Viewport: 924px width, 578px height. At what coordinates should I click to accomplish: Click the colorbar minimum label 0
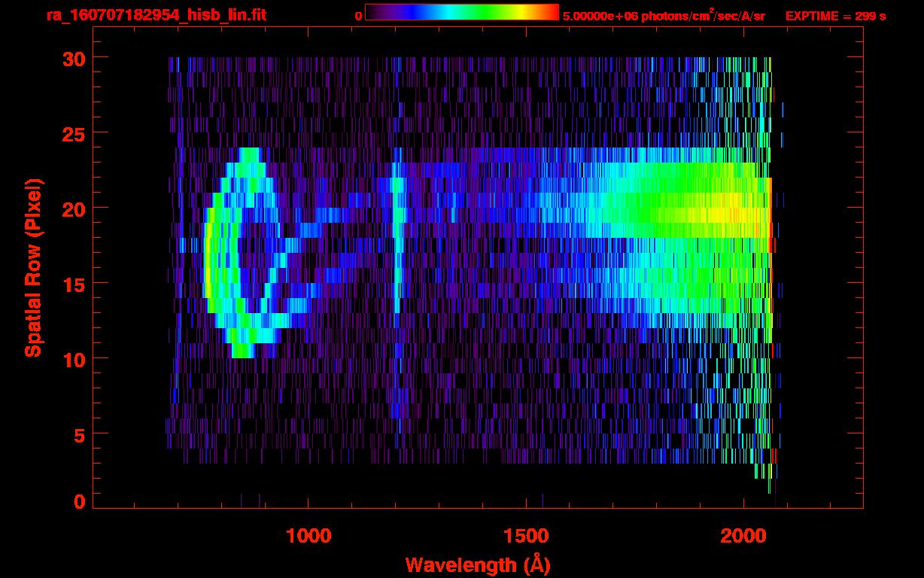click(358, 16)
